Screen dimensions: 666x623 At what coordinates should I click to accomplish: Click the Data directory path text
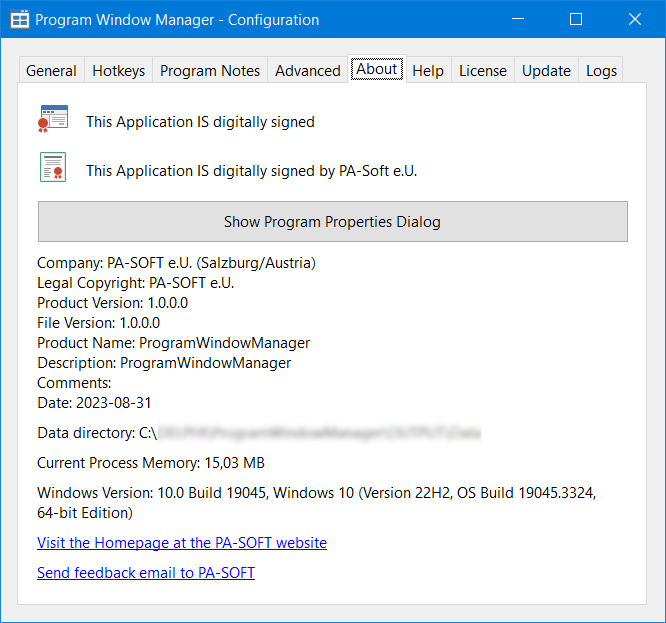pyautogui.click(x=260, y=433)
